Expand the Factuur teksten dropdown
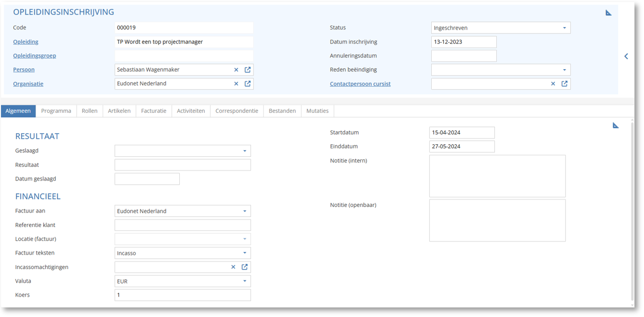This screenshot has width=644, height=317. tap(245, 253)
